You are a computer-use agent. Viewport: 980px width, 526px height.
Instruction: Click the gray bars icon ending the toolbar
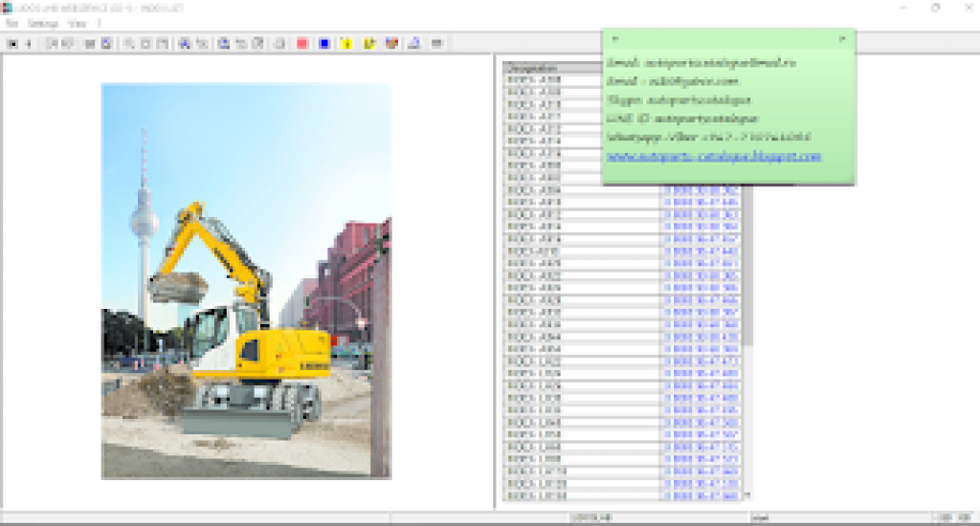436,44
